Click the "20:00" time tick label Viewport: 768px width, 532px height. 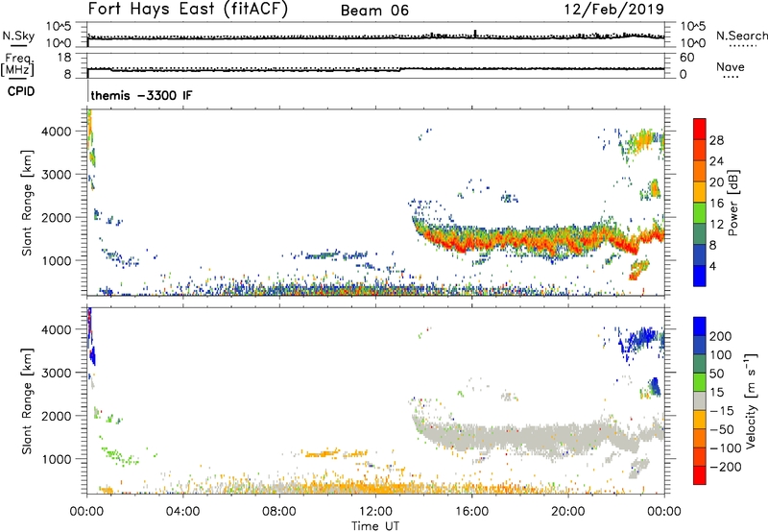(567, 512)
